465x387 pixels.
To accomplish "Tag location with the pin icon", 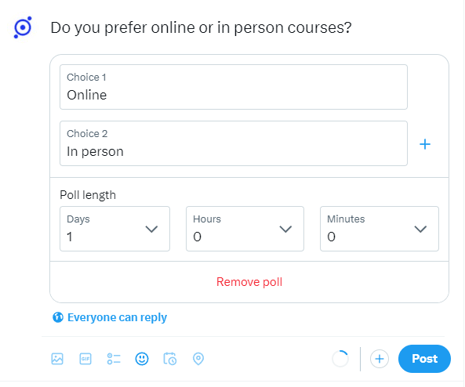I will 198,359.
